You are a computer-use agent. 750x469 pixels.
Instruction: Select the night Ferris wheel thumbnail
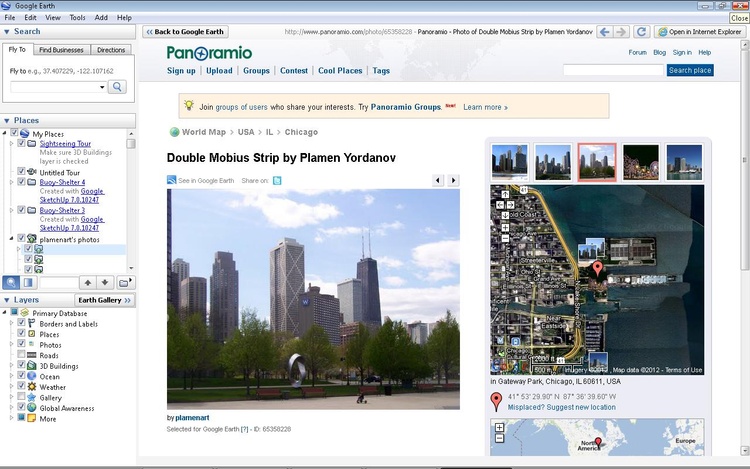point(641,162)
